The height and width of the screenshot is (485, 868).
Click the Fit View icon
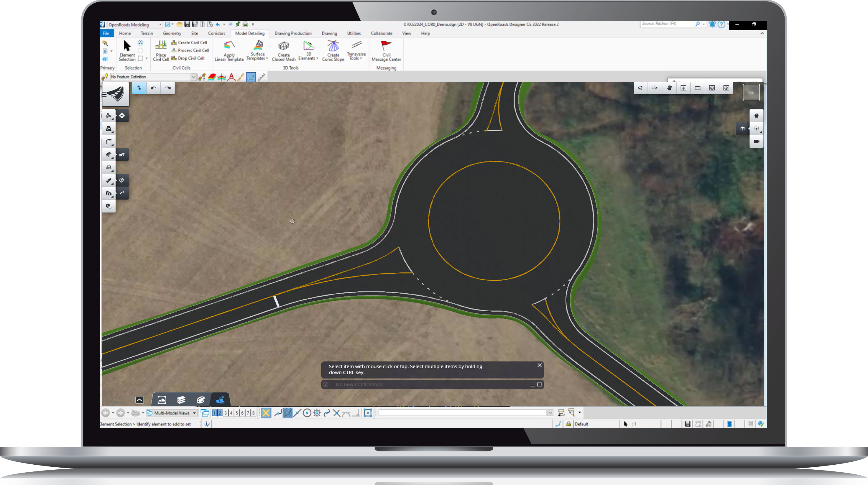click(x=683, y=88)
